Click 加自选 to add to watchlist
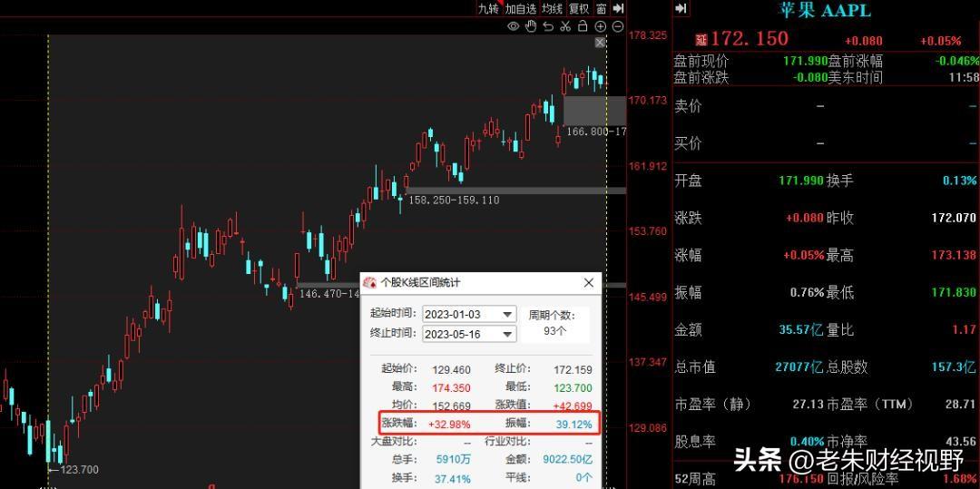 coord(521,9)
